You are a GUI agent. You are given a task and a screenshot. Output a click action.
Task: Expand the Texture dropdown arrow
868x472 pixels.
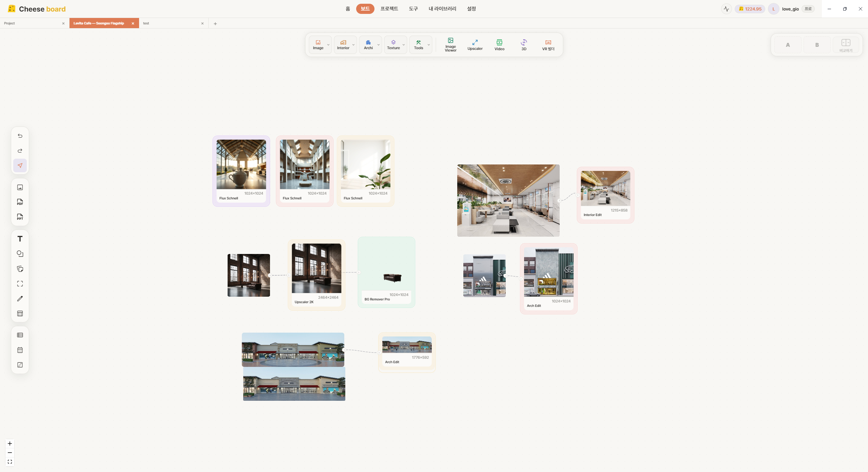[x=404, y=45]
